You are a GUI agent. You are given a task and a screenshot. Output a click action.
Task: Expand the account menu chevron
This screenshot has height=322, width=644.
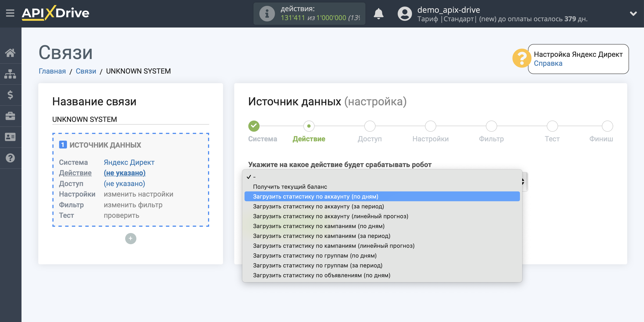click(633, 13)
